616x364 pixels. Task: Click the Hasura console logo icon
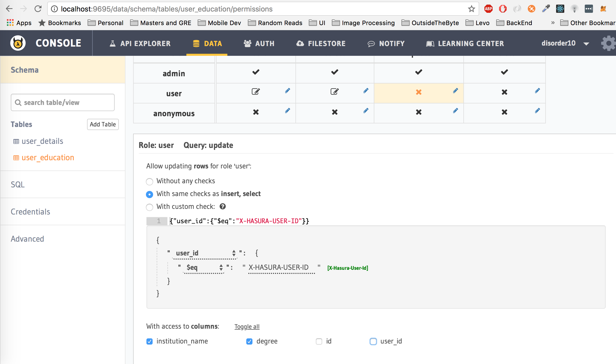(18, 43)
